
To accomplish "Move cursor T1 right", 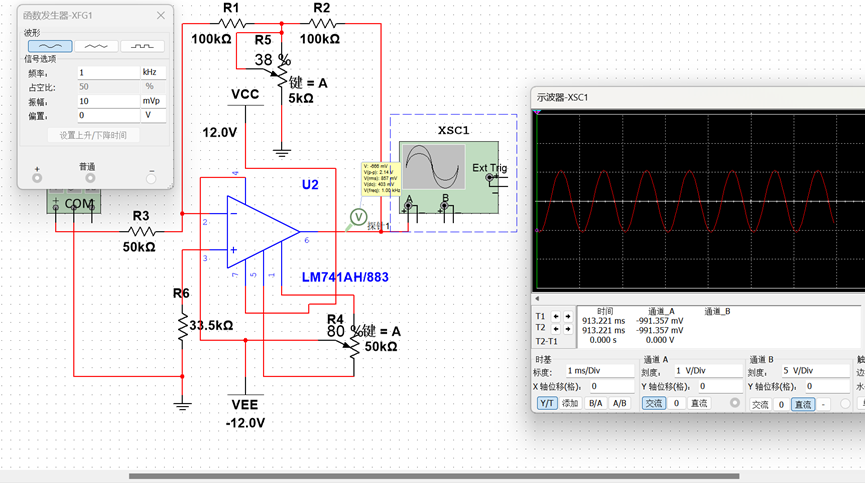I will pyautogui.click(x=568, y=316).
